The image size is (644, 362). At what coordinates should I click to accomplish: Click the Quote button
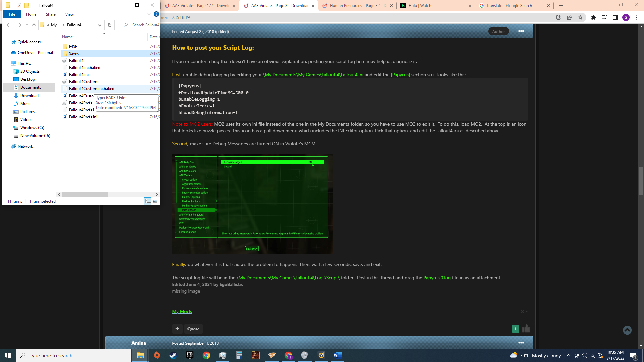tap(193, 329)
